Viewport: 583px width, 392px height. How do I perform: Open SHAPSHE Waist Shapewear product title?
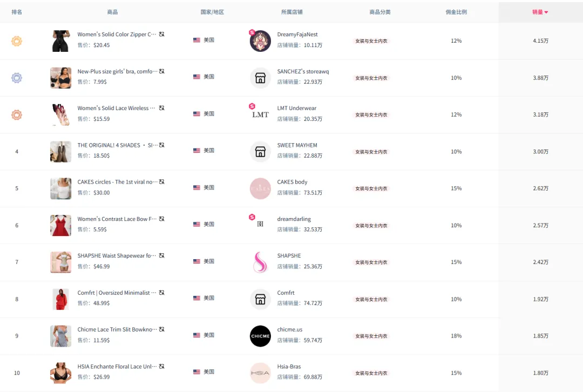pos(117,255)
